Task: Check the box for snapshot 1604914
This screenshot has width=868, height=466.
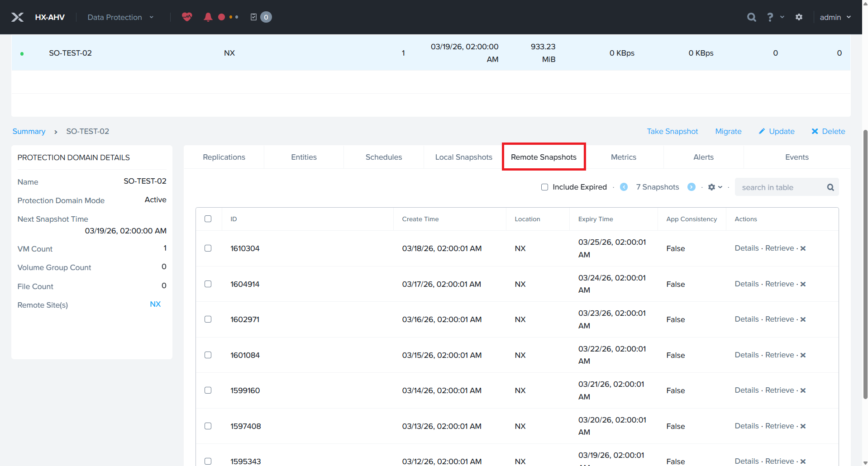Action: coord(208,284)
